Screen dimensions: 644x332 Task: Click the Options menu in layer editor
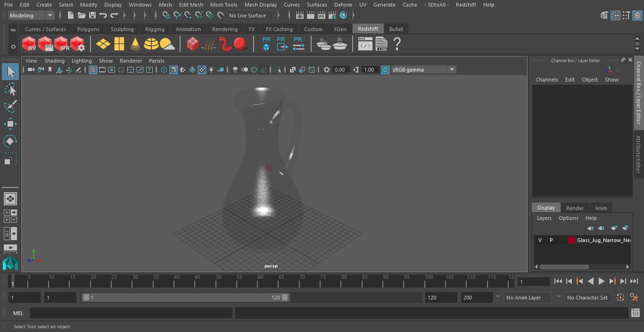(x=568, y=218)
